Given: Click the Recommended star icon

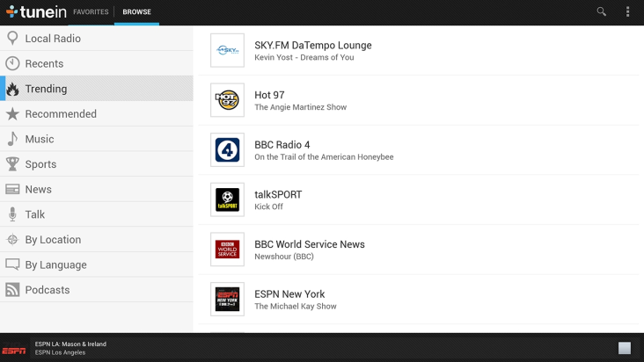Looking at the screenshot, I should [12, 114].
